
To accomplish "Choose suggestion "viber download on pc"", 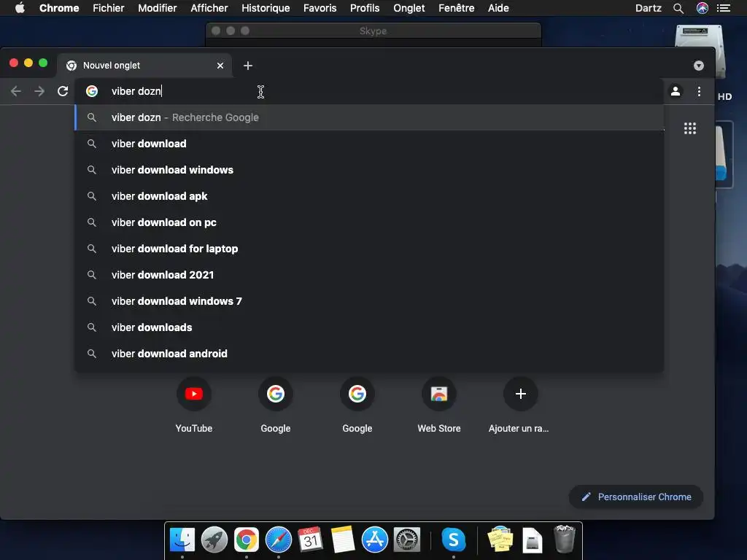I will point(369,222).
